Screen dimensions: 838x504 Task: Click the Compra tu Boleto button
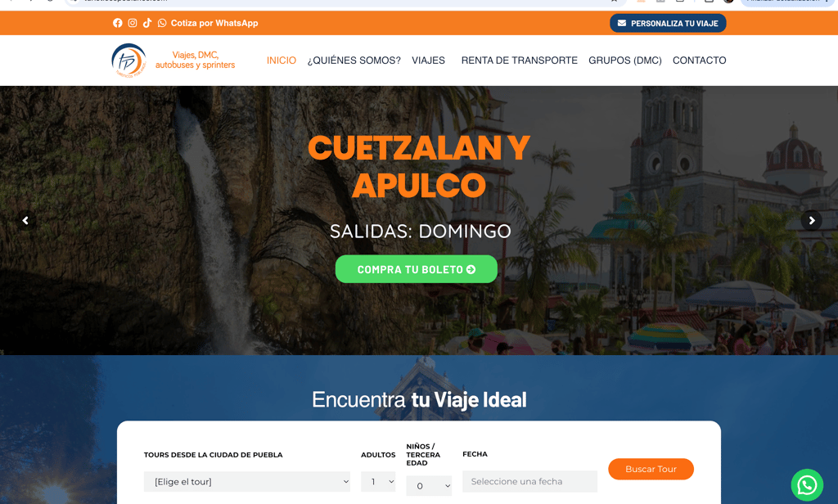point(417,269)
